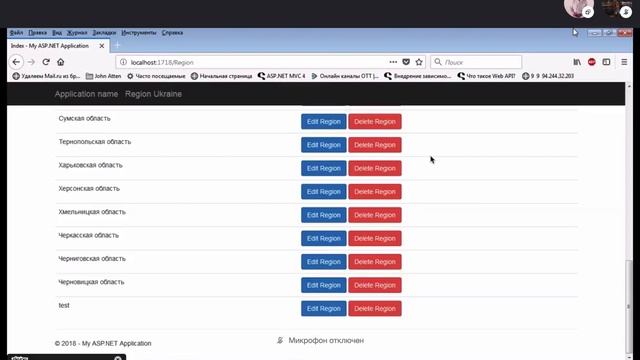The image size is (640, 360).
Task: Delete Region for Хмельницкая область
Action: click(x=375, y=215)
